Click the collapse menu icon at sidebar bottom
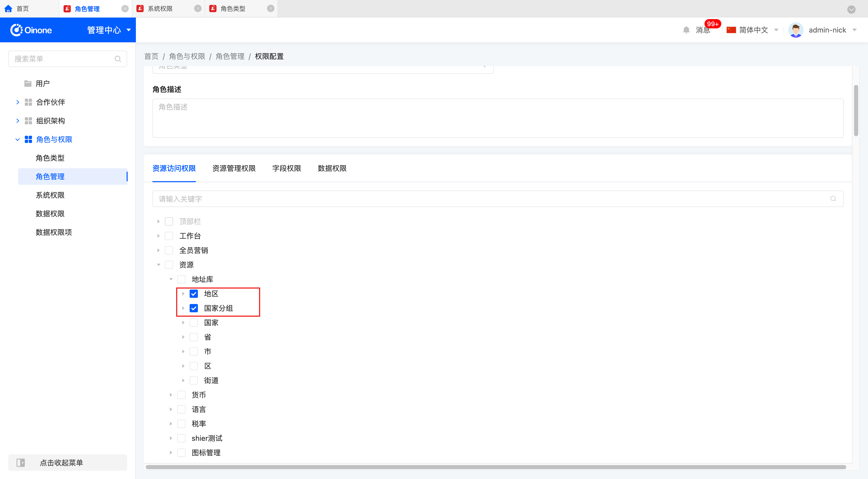Image resolution: width=868 pixels, height=479 pixels. point(21,462)
